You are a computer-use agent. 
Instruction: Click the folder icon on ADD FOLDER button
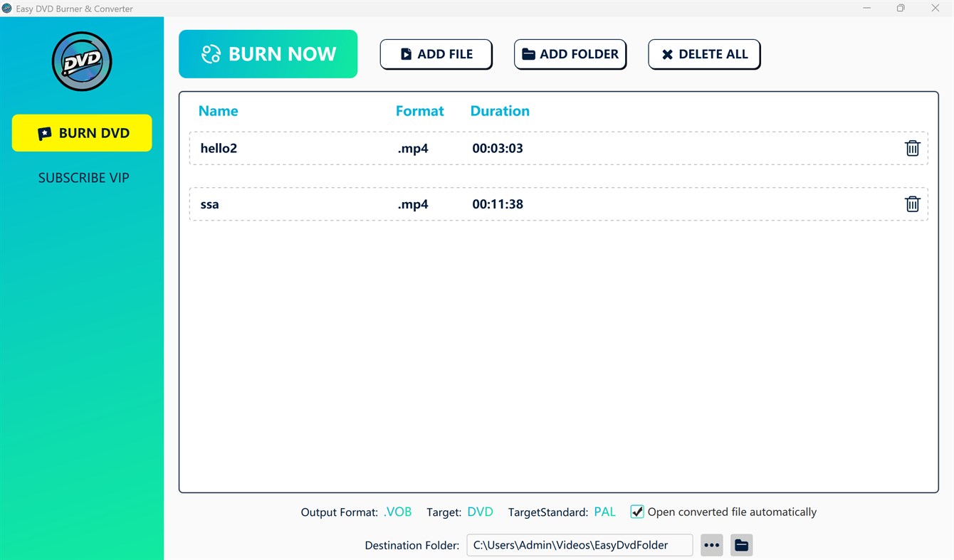point(528,53)
